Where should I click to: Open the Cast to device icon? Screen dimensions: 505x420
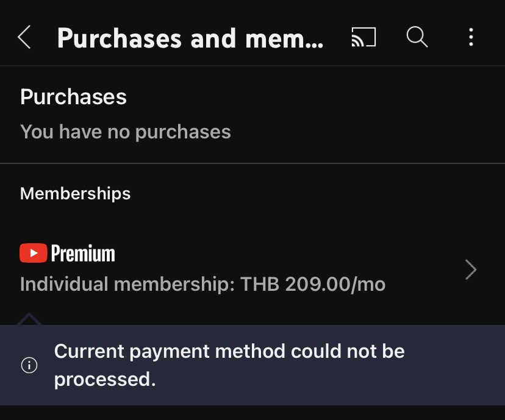tap(364, 38)
